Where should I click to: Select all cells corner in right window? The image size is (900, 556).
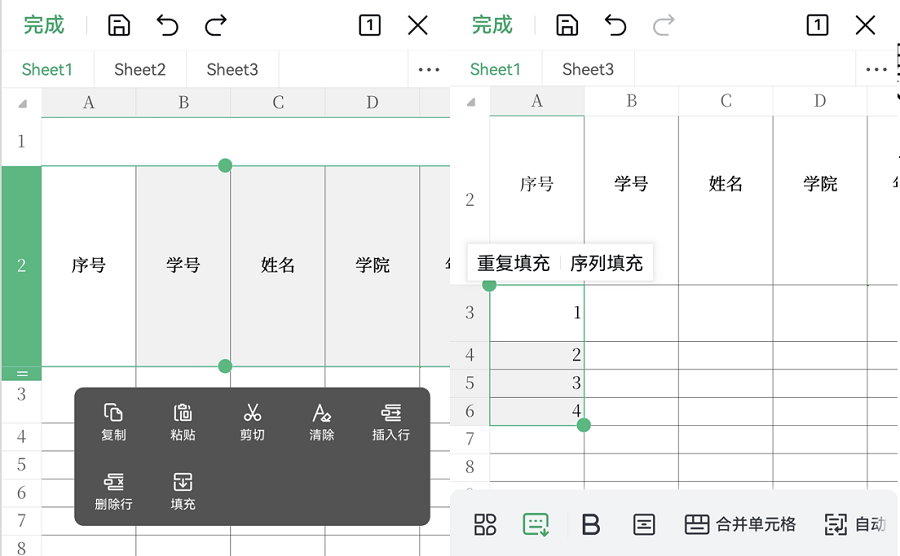(470, 102)
